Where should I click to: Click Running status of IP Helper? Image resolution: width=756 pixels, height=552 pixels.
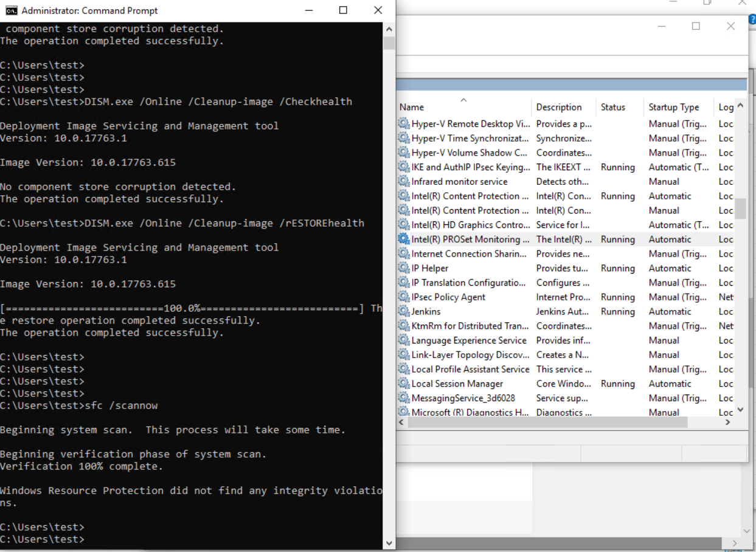(617, 268)
